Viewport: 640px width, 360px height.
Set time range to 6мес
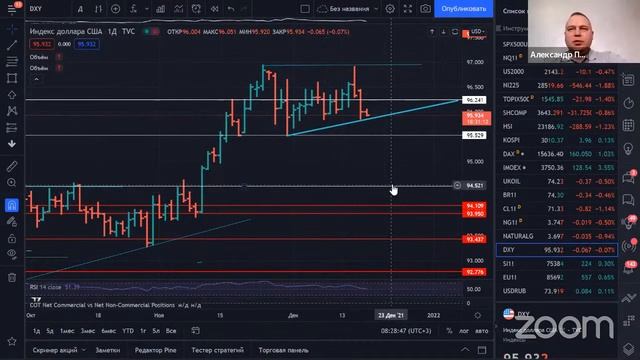pos(109,331)
